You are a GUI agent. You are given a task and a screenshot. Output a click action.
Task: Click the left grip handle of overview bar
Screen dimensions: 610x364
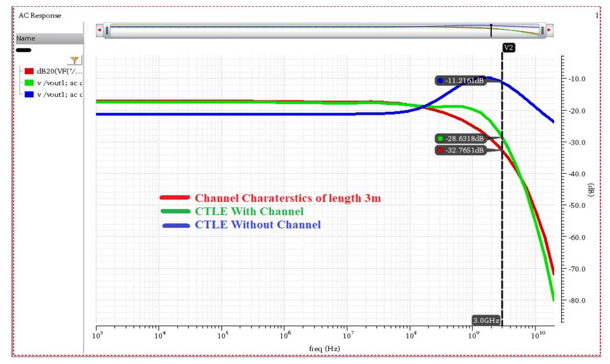(107, 31)
